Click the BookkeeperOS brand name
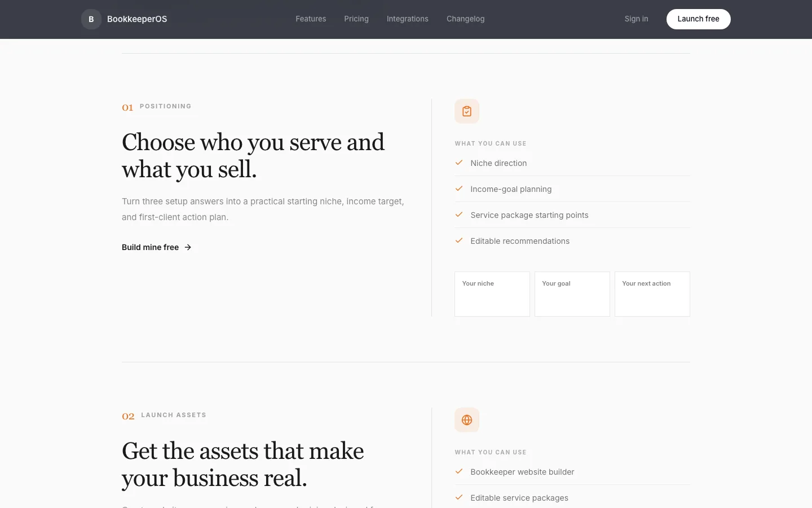Image resolution: width=812 pixels, height=508 pixels. (x=137, y=19)
